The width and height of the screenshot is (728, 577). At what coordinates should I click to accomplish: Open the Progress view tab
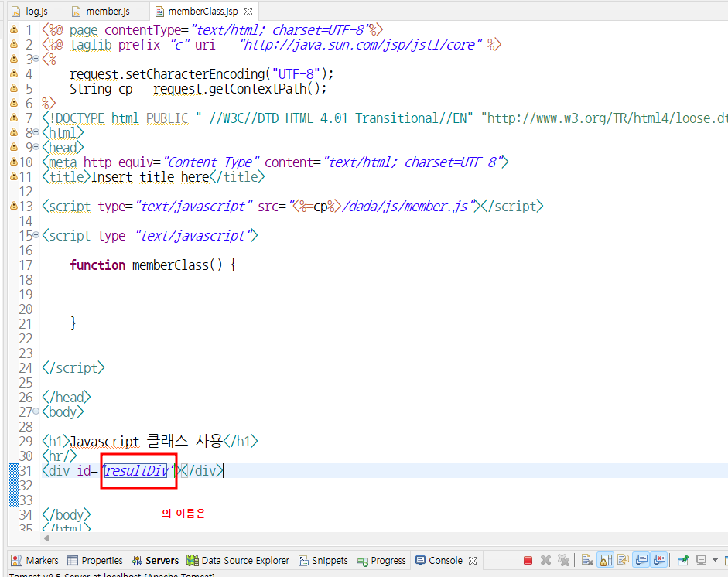click(x=381, y=560)
